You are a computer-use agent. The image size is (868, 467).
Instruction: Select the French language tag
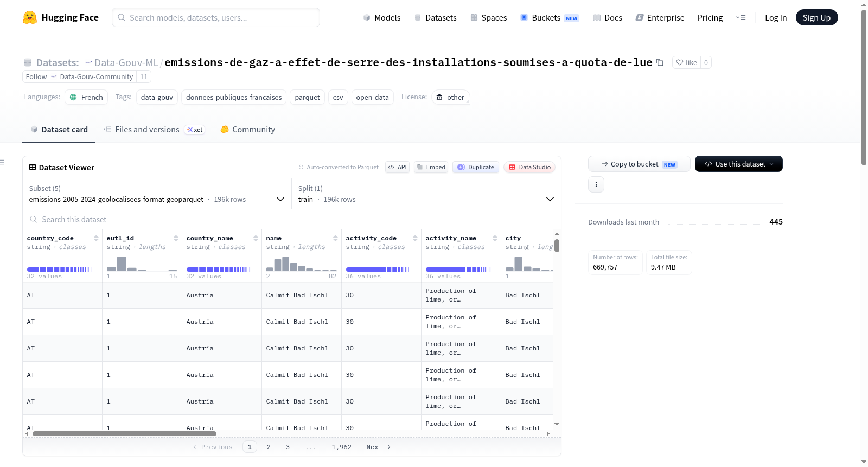click(86, 97)
